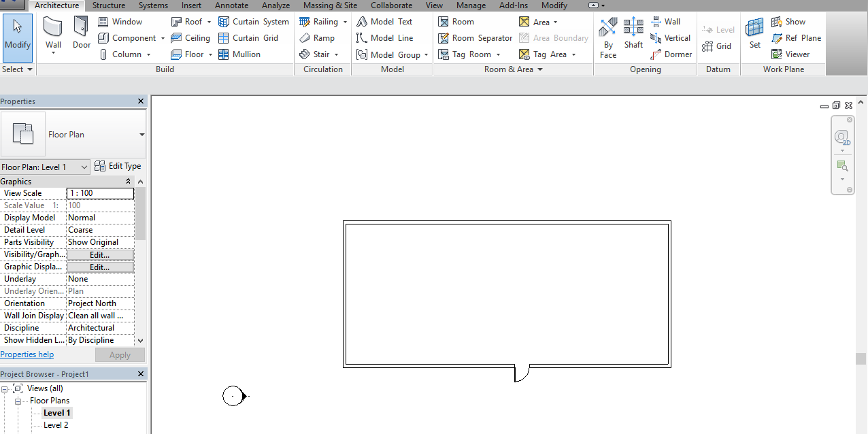
Task: Select the Tag Area tool
Action: [x=543, y=54]
